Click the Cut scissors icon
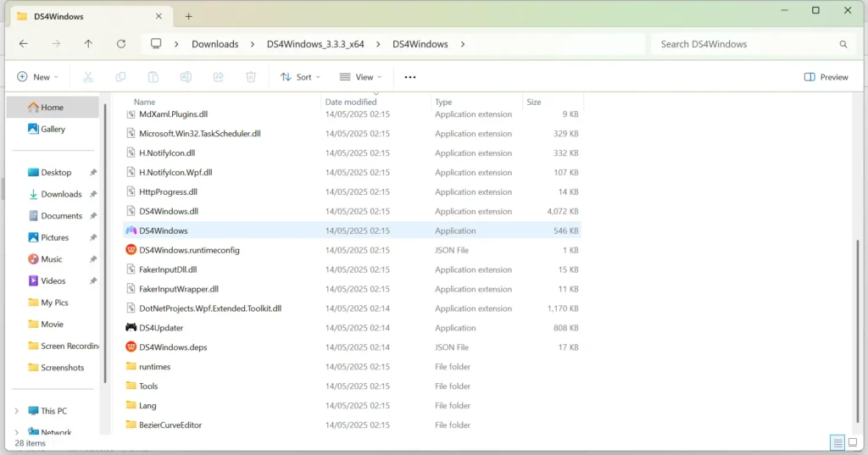This screenshot has width=868, height=455. [x=87, y=77]
